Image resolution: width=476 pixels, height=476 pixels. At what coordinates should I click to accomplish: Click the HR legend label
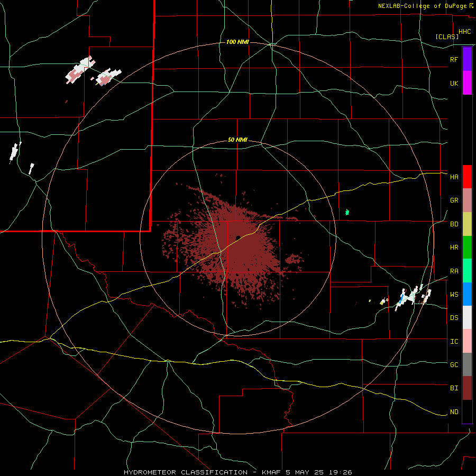pyautogui.click(x=454, y=248)
